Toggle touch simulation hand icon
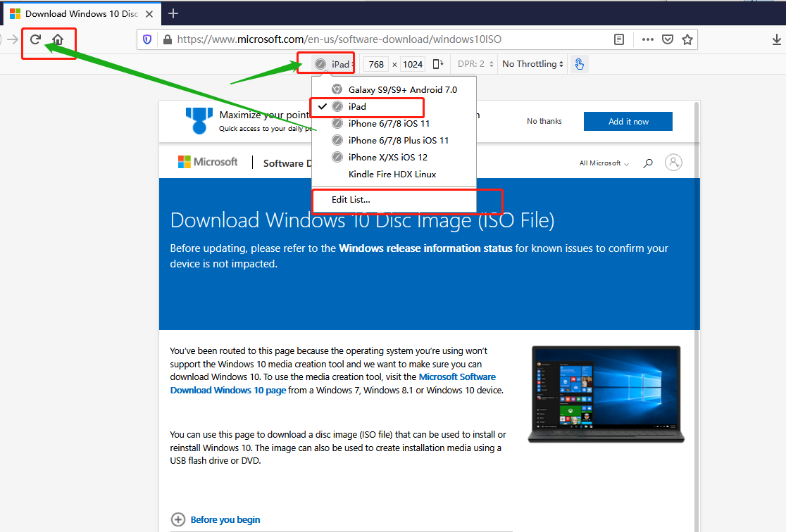Viewport: 786px width, 532px height. pos(579,64)
